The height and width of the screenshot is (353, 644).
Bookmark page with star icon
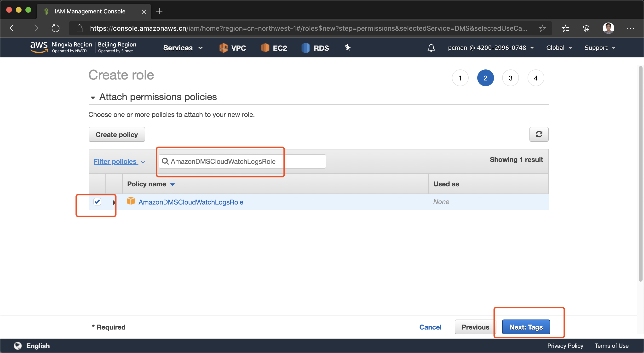[542, 28]
